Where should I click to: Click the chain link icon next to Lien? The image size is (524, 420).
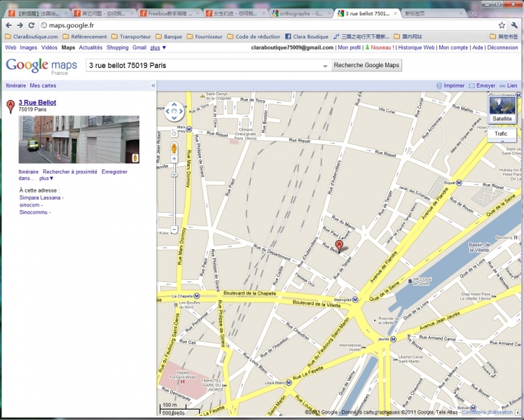pos(502,86)
